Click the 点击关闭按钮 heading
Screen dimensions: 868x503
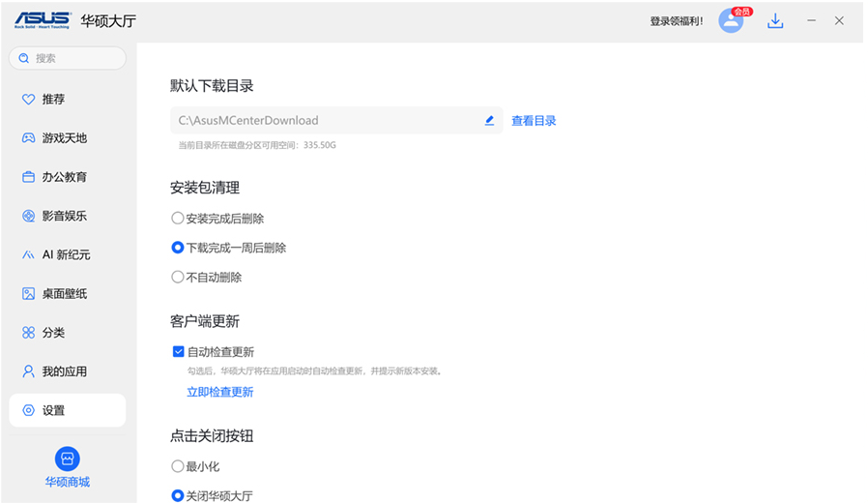tap(212, 436)
